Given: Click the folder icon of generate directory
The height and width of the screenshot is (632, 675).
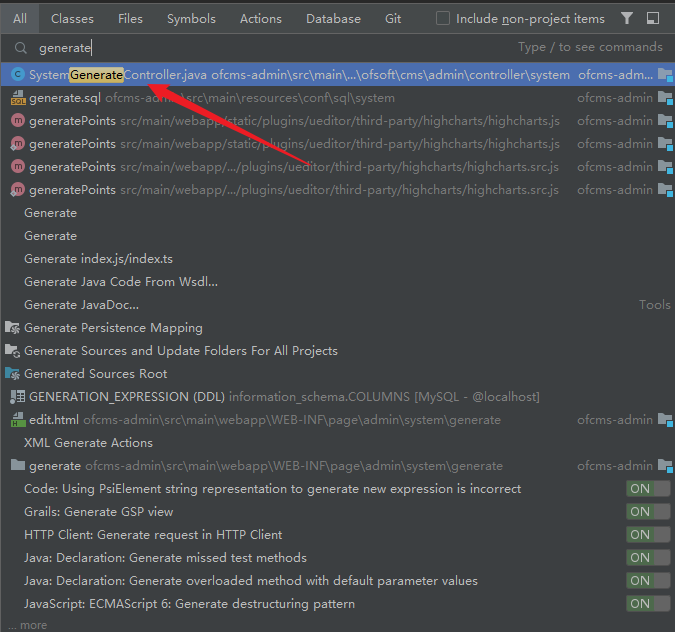Looking at the screenshot, I should pyautogui.click(x=18, y=465).
